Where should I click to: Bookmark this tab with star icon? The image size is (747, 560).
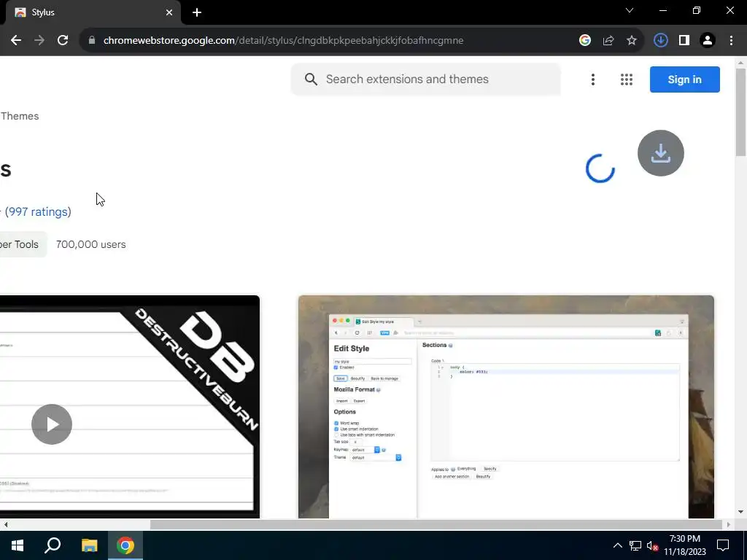tap(632, 41)
